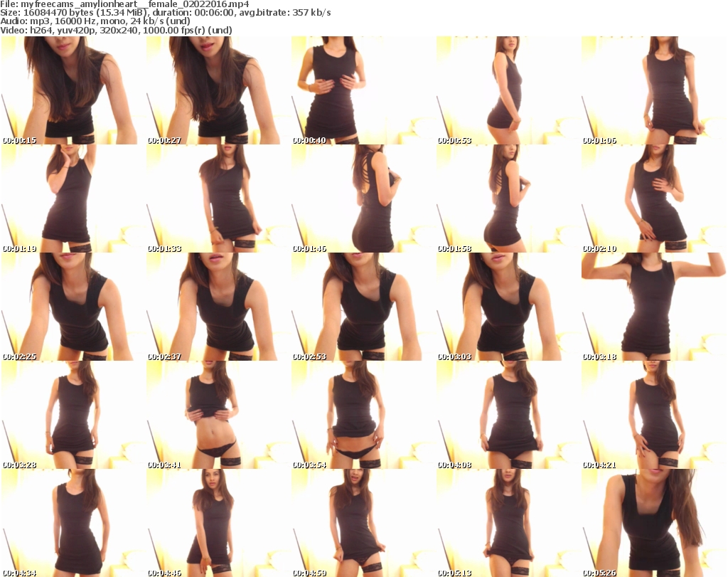Select the thumbnail stamped 00:00:40

pos(363,90)
